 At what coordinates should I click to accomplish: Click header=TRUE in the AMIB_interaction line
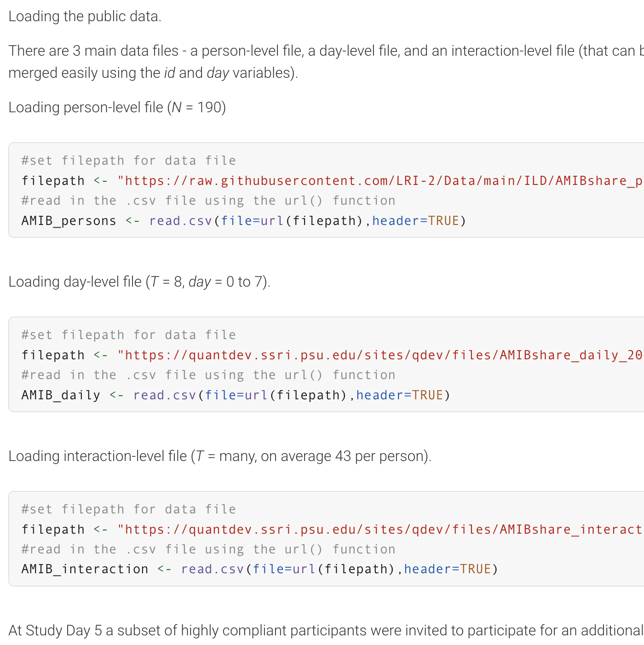(447, 569)
